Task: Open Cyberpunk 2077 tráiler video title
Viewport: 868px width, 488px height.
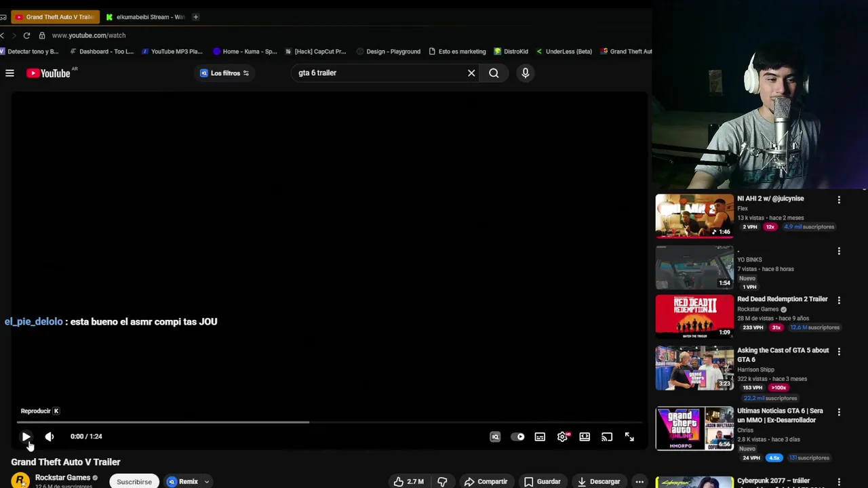Action: coord(774,481)
